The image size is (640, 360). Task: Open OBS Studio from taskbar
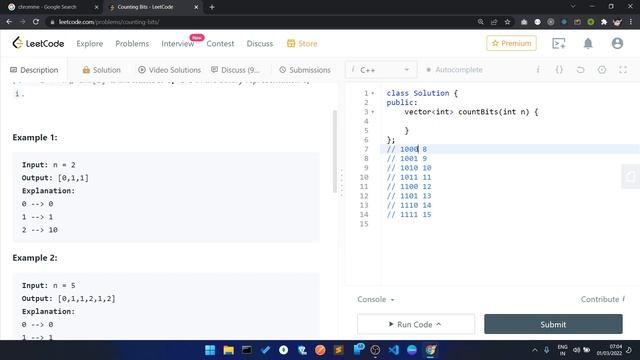[x=375, y=350]
